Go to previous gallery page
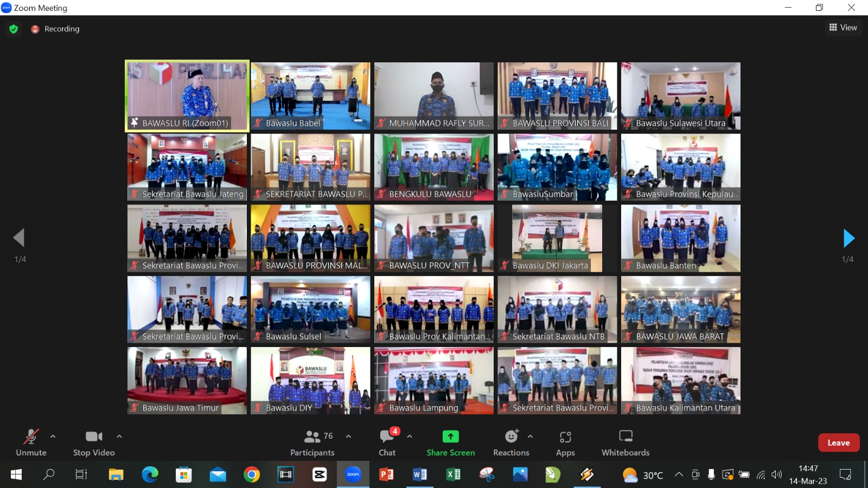This screenshot has height=488, width=868. coord(19,238)
